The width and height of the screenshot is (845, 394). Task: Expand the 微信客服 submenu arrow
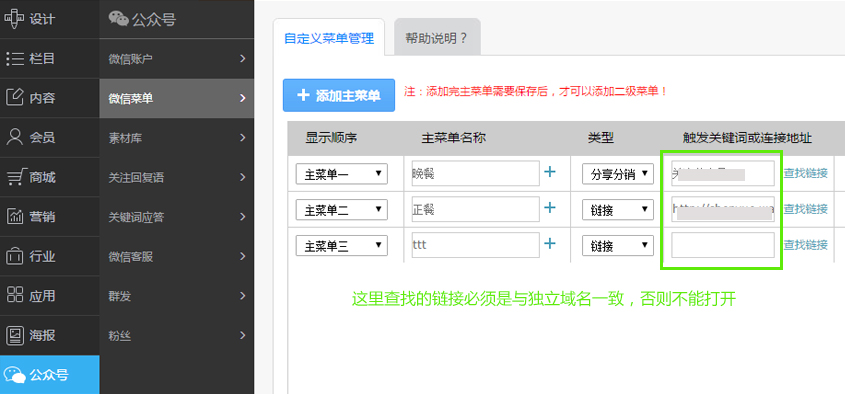pos(243,256)
